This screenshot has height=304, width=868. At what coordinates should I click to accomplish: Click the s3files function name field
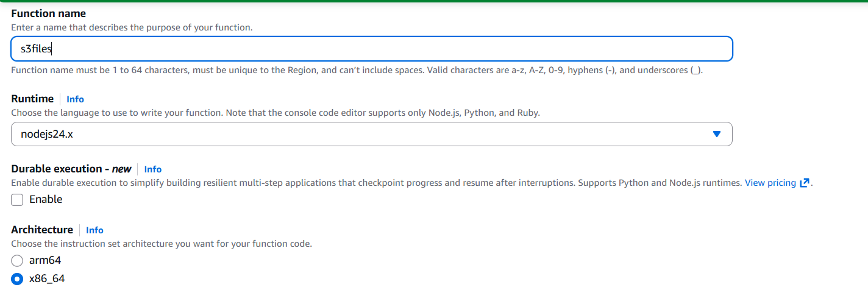(371, 49)
